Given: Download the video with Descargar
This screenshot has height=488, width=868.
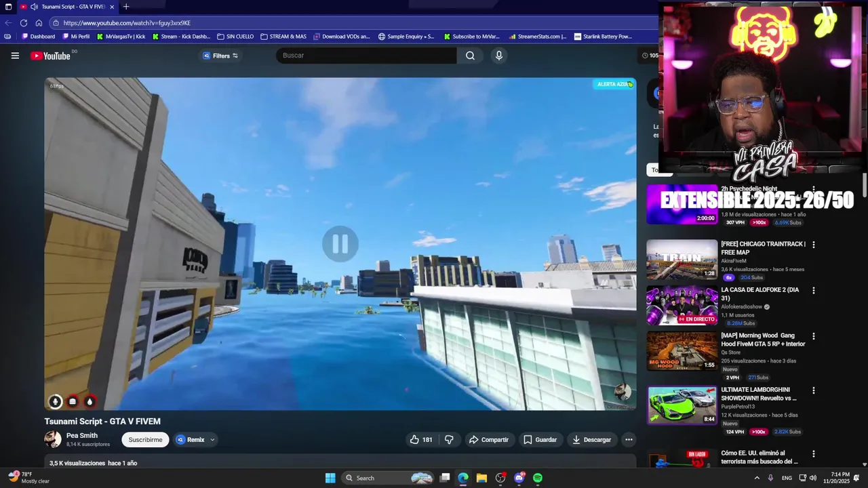Looking at the screenshot, I should [x=592, y=440].
